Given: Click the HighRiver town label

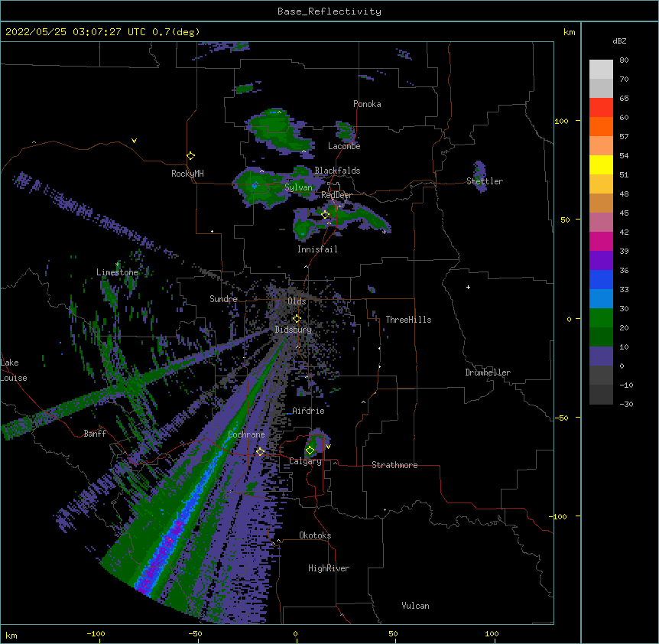Looking at the screenshot, I should pos(329,568).
